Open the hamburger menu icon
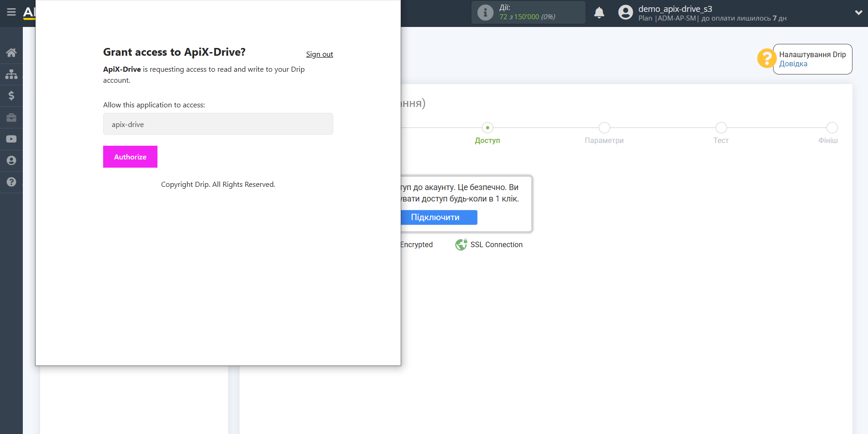This screenshot has height=434, width=868. [x=11, y=12]
